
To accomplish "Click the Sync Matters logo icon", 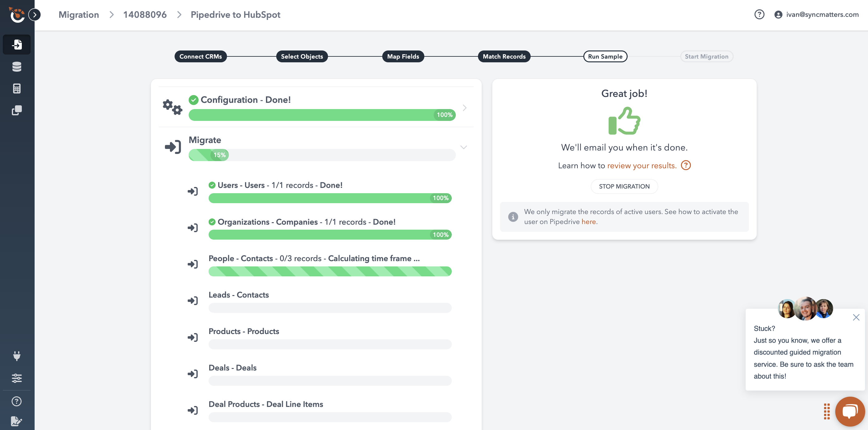I will coord(16,15).
